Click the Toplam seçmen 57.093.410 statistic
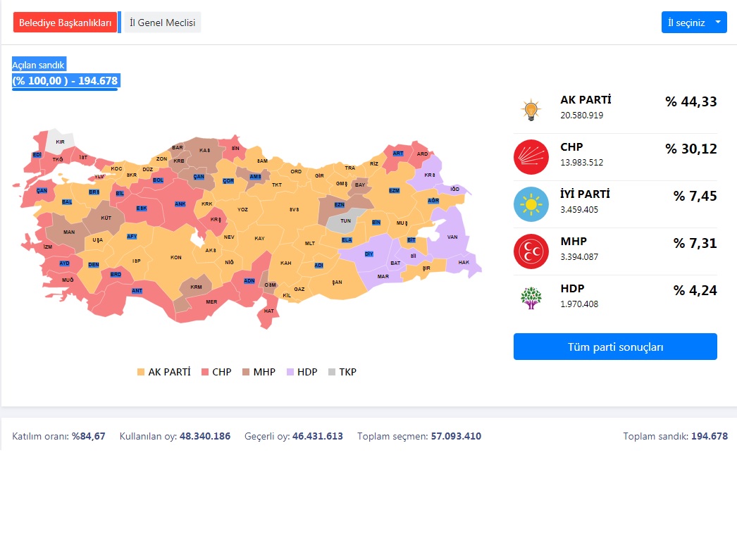This screenshot has width=737, height=560. [x=419, y=436]
